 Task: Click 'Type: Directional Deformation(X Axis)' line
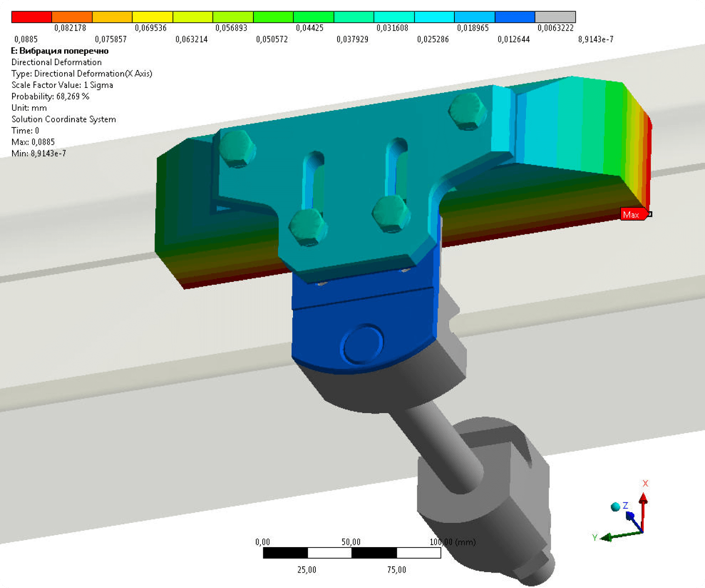[82, 73]
